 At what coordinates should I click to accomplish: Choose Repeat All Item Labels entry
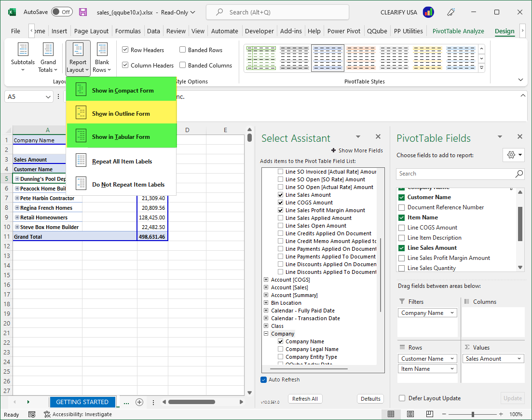pos(121,161)
